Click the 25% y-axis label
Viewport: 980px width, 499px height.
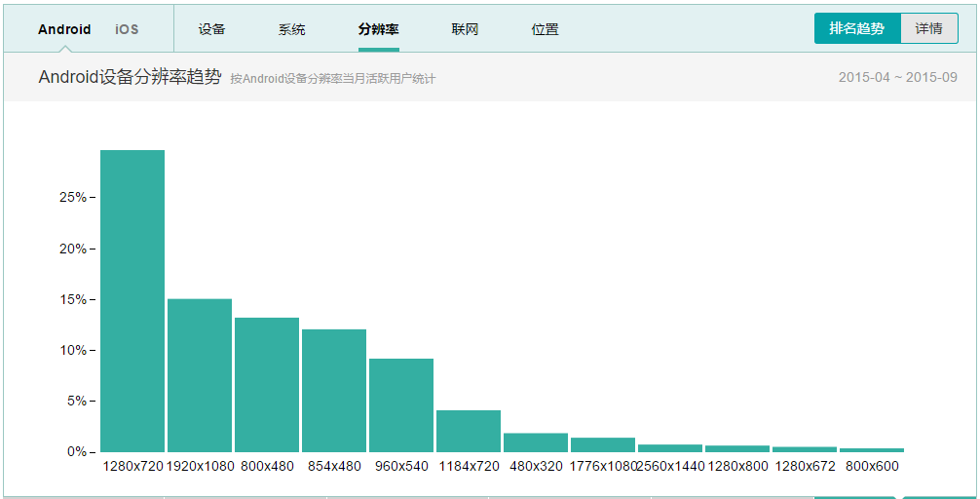click(72, 198)
